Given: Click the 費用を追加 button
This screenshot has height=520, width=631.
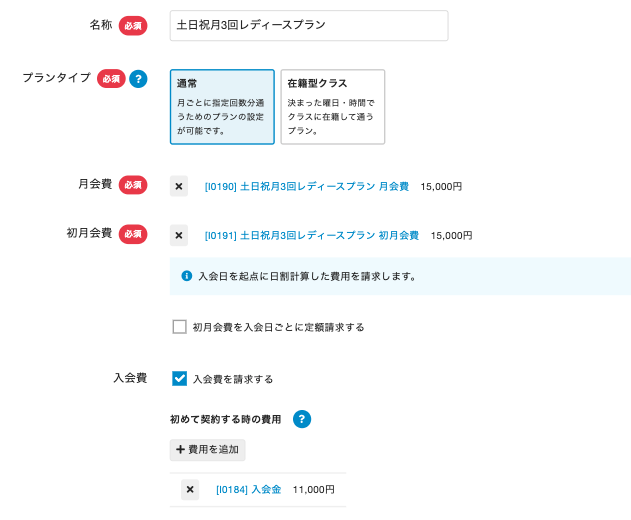Looking at the screenshot, I should [208, 450].
